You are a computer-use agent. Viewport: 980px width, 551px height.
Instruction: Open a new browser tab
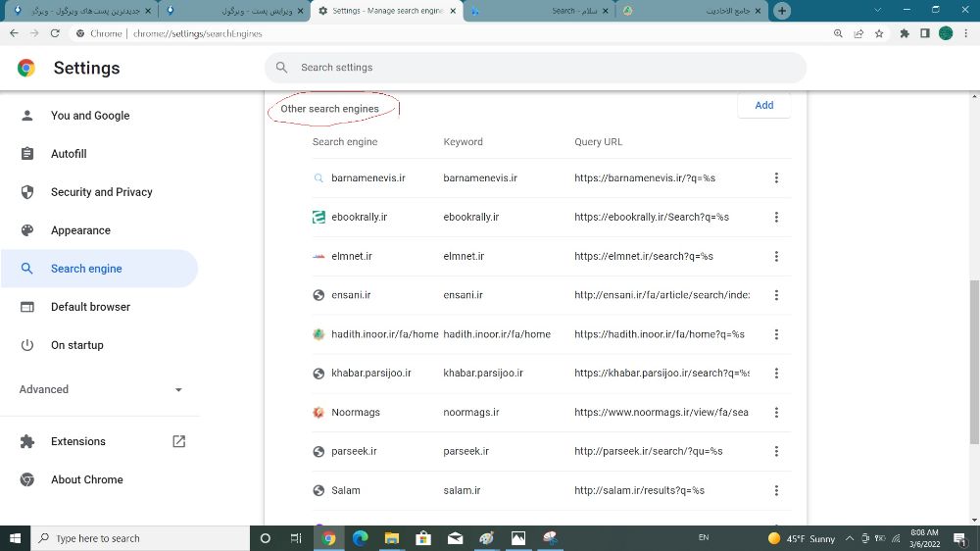pos(782,11)
